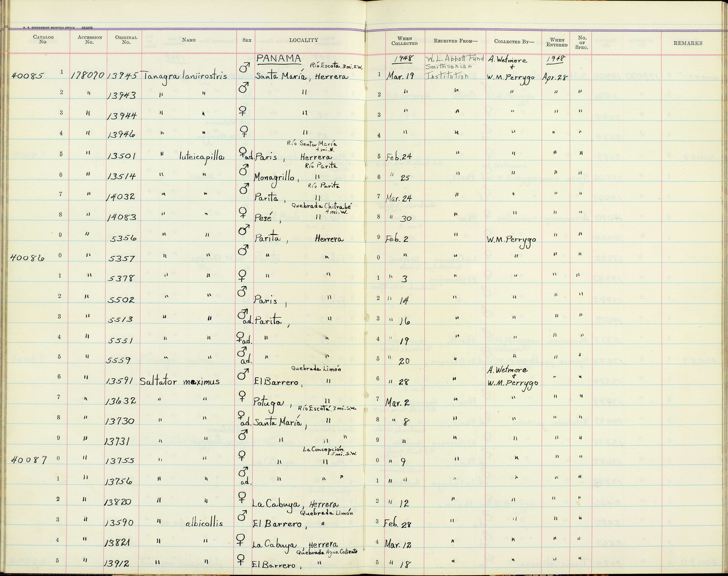728x576 pixels.
Task: Select the RECEIVED FROM— column header
Action: point(456,41)
